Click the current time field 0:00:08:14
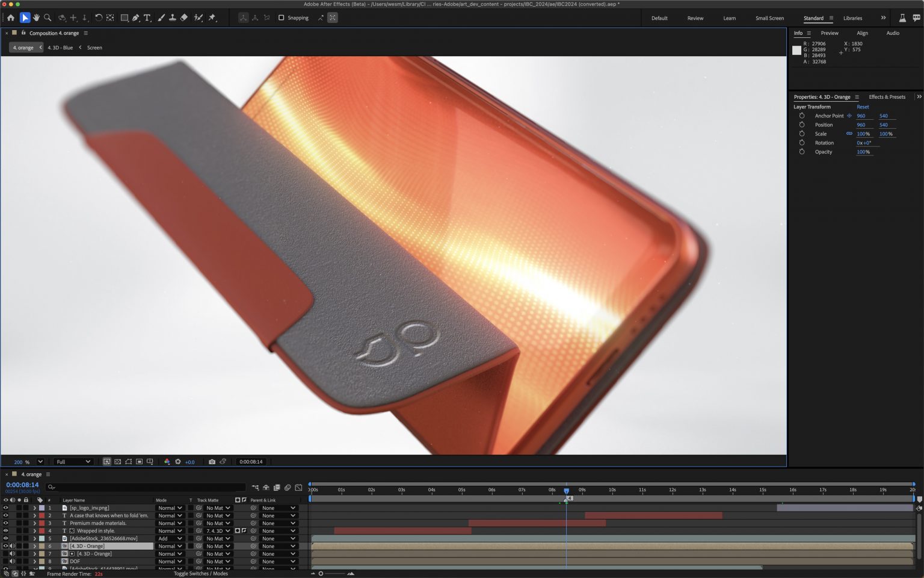This screenshot has height=578, width=924. (22, 484)
